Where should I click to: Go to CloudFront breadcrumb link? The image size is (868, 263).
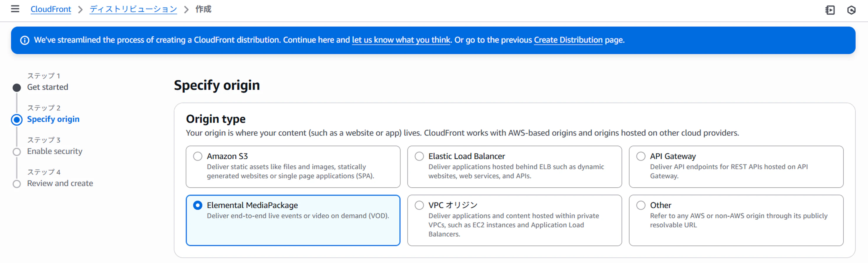[51, 9]
